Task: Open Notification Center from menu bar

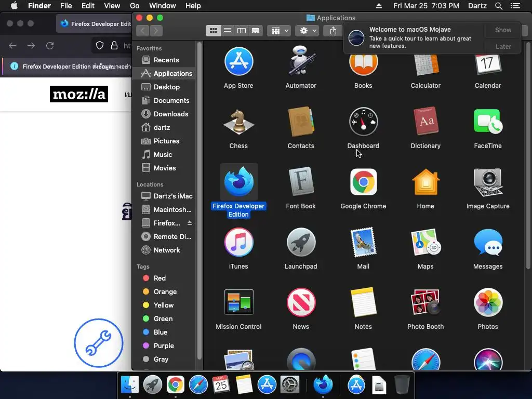Action: (x=515, y=6)
